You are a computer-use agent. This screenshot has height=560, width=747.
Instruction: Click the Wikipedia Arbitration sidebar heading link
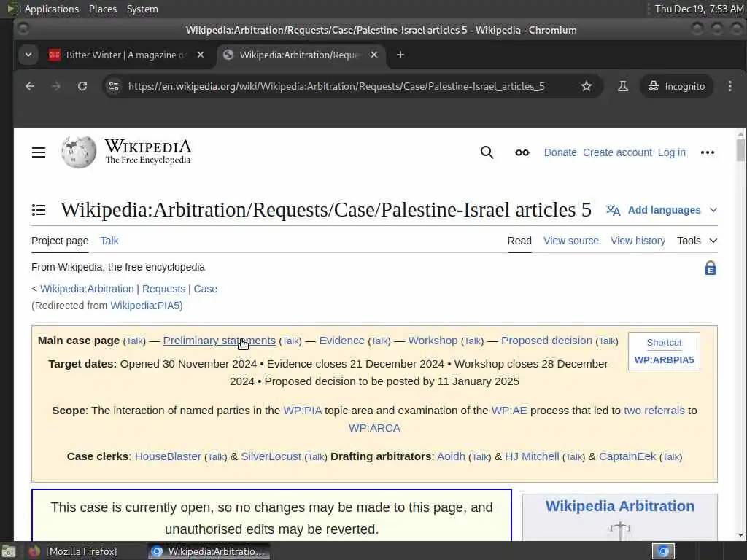pos(620,506)
